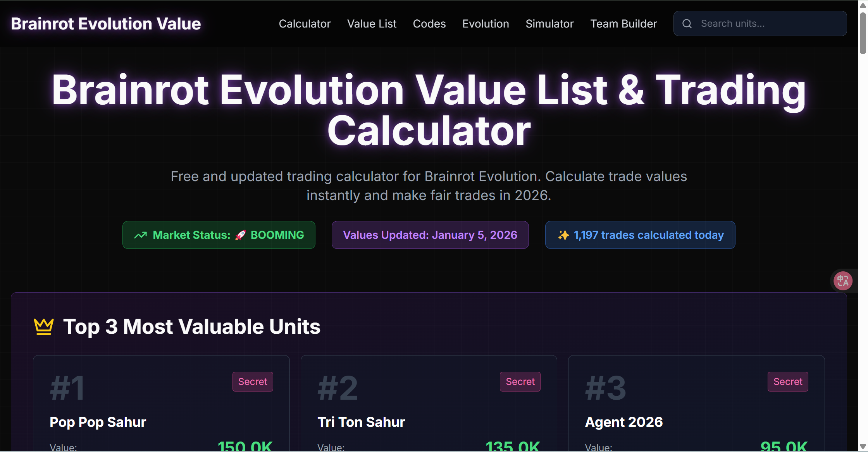
Task: Click the Values Updated January 5 badge
Action: [430, 235]
